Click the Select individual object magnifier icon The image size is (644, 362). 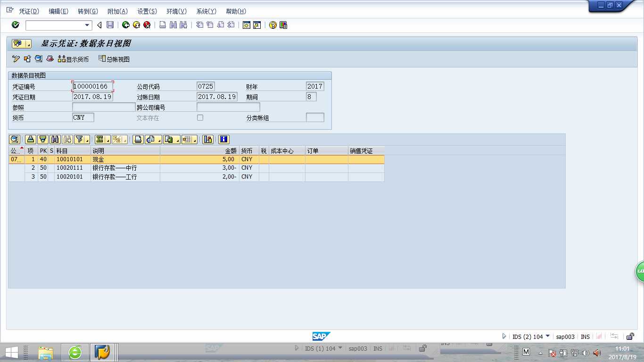point(39,59)
